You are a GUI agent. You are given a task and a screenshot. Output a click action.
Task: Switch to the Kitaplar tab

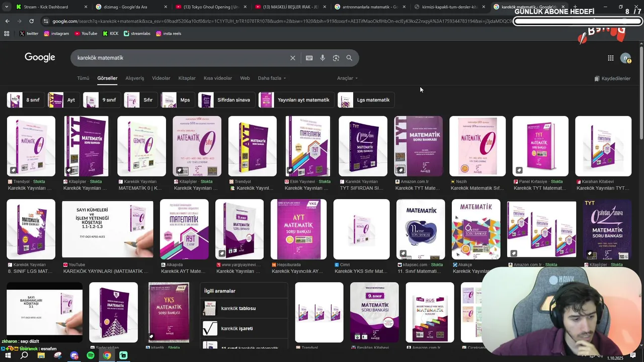187,78
